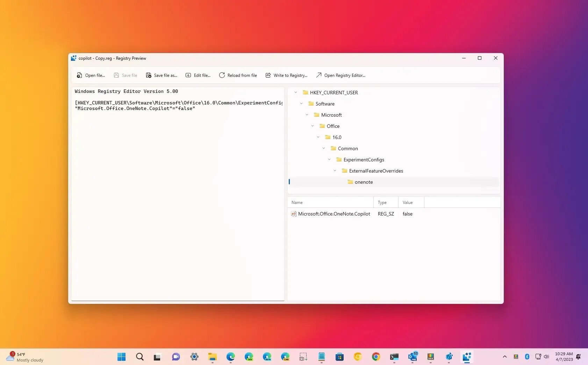
Task: Open Edge Canary from the taskbar
Action: click(285, 357)
